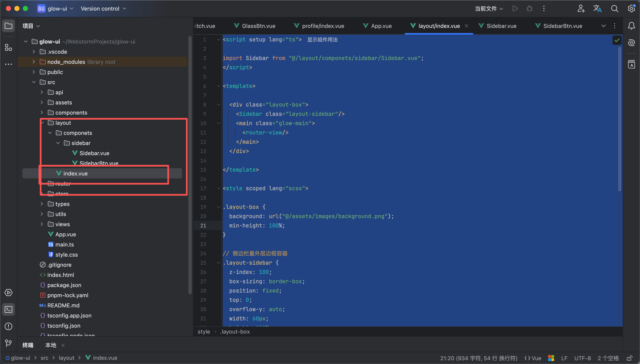Click the Debug bug icon

(x=529, y=9)
